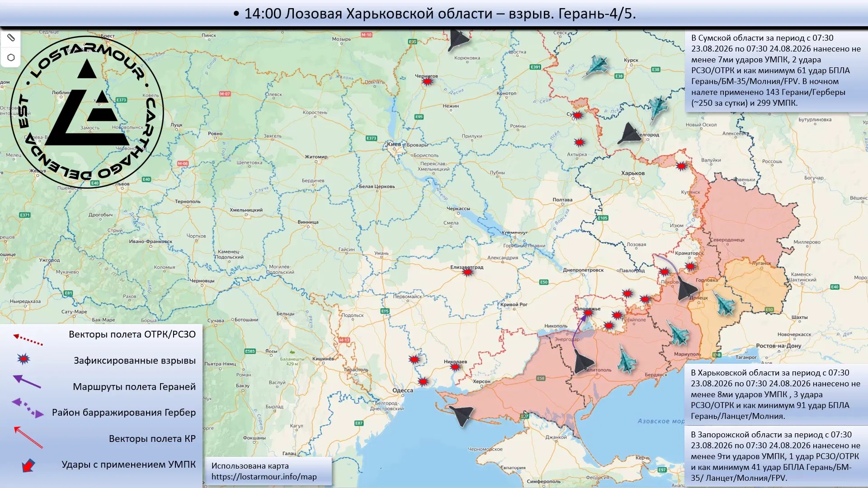Click the Geran drone icon near Мелитополь
The width and height of the screenshot is (868, 488).
(583, 361)
